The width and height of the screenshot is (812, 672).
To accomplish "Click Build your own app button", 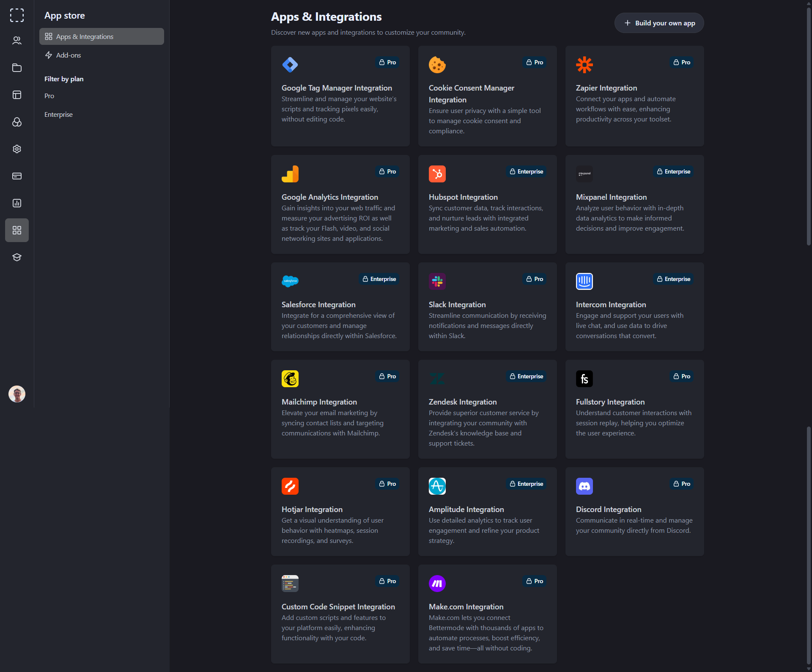I will pyautogui.click(x=659, y=23).
